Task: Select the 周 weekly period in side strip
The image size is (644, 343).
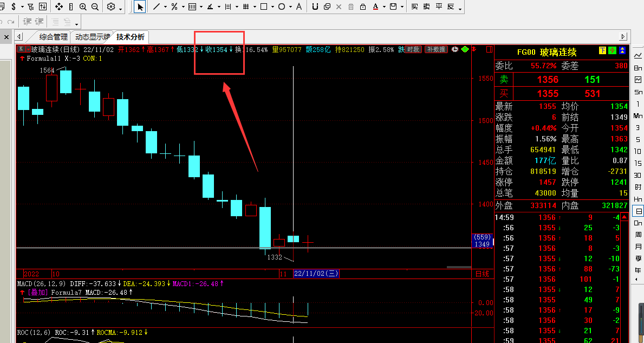Action: click(638, 235)
